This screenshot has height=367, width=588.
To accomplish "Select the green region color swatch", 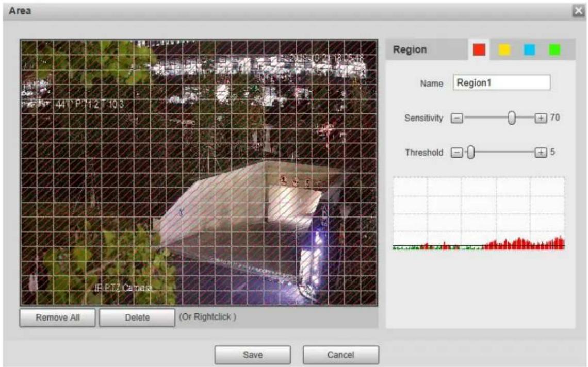I will (x=554, y=49).
